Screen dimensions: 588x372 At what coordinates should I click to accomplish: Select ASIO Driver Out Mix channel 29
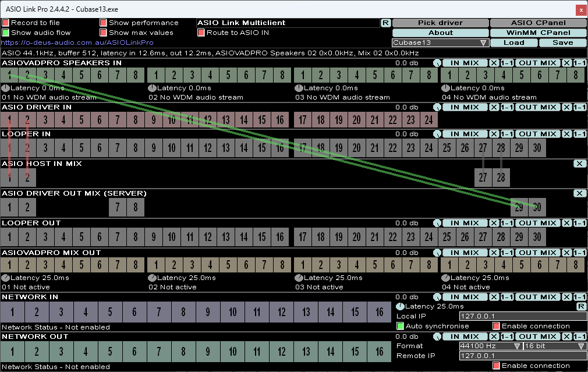coord(519,207)
